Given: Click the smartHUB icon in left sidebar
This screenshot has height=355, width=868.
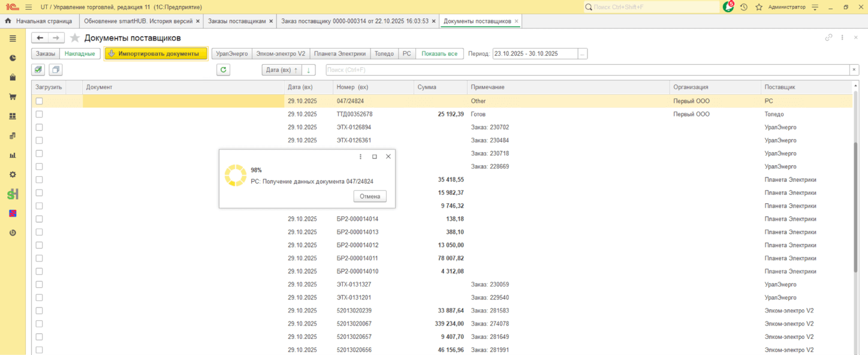Looking at the screenshot, I should coord(13,194).
